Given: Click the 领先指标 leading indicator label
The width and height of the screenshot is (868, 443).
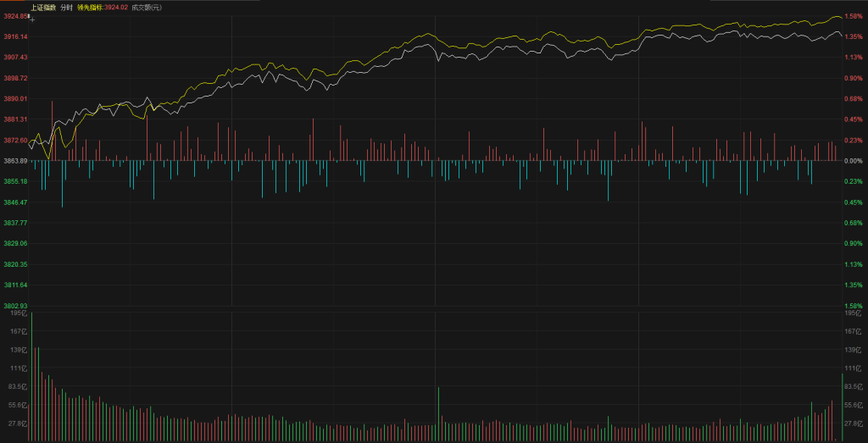Looking at the screenshot, I should [x=90, y=7].
